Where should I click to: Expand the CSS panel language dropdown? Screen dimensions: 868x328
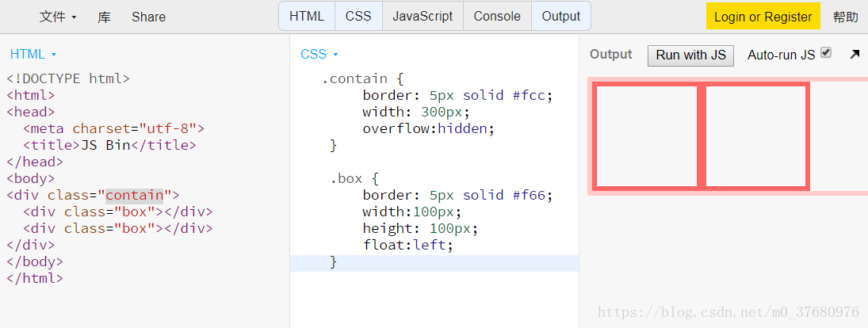pos(319,54)
